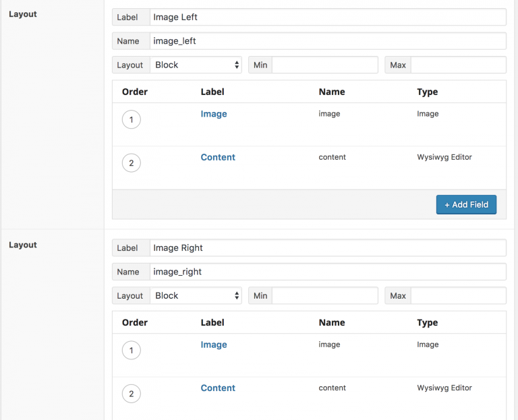Open the Image field in Image Left layout
Image resolution: width=518 pixels, height=420 pixels.
point(214,114)
